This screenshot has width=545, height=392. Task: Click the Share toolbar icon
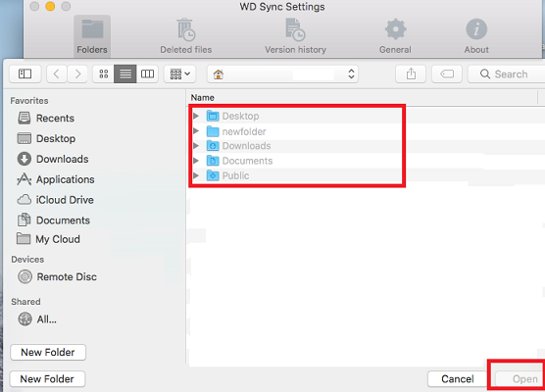click(x=411, y=73)
